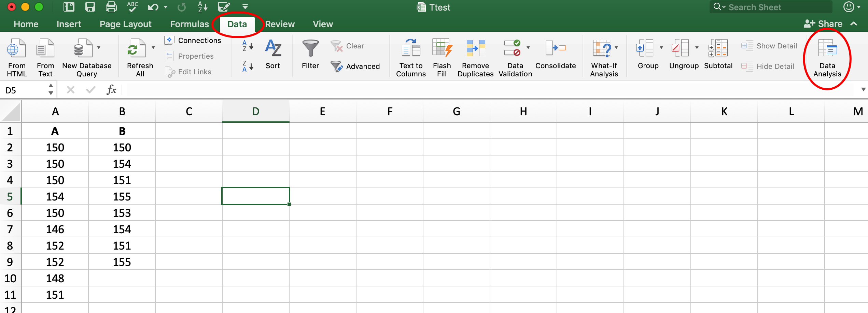Expand Data Validation dropdown arrow
The height and width of the screenshot is (313, 868).
(x=528, y=48)
